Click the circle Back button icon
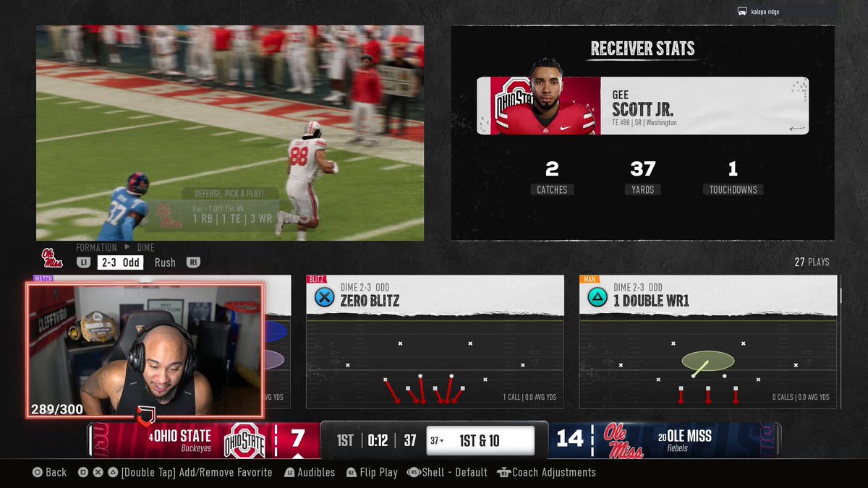Image resolution: width=868 pixels, height=488 pixels. coord(38,472)
